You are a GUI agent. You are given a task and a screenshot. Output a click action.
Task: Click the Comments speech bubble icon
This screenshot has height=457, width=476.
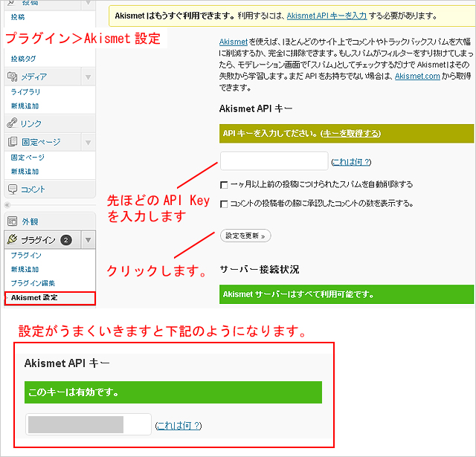click(13, 189)
